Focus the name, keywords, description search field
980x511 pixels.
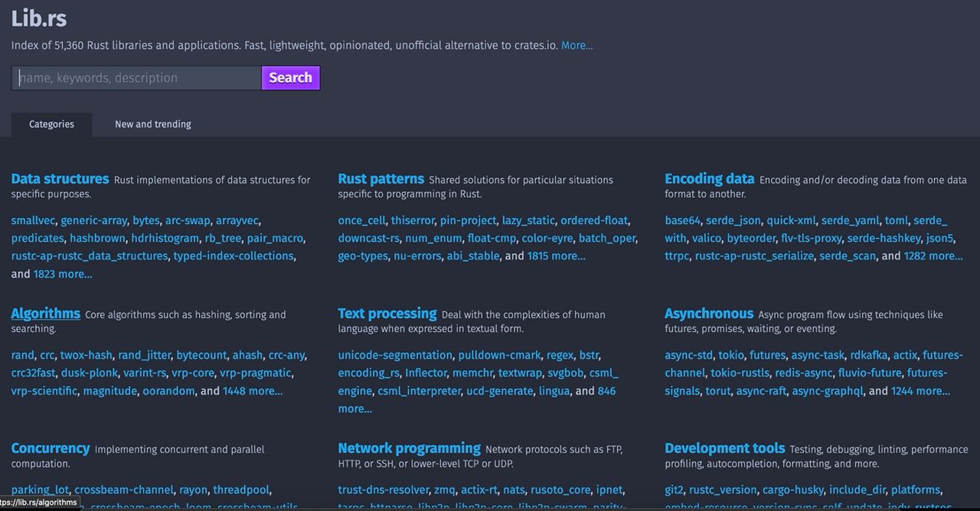tap(136, 78)
